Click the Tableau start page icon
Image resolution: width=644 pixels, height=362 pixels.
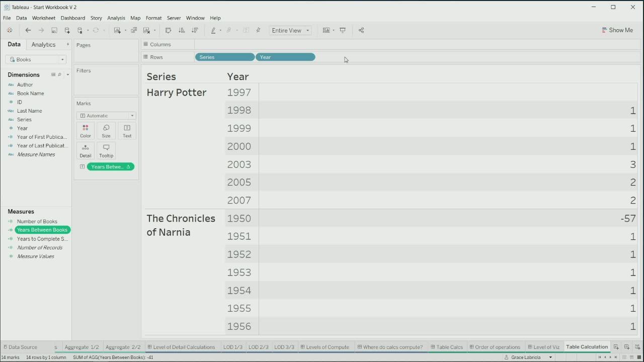pos(10,30)
